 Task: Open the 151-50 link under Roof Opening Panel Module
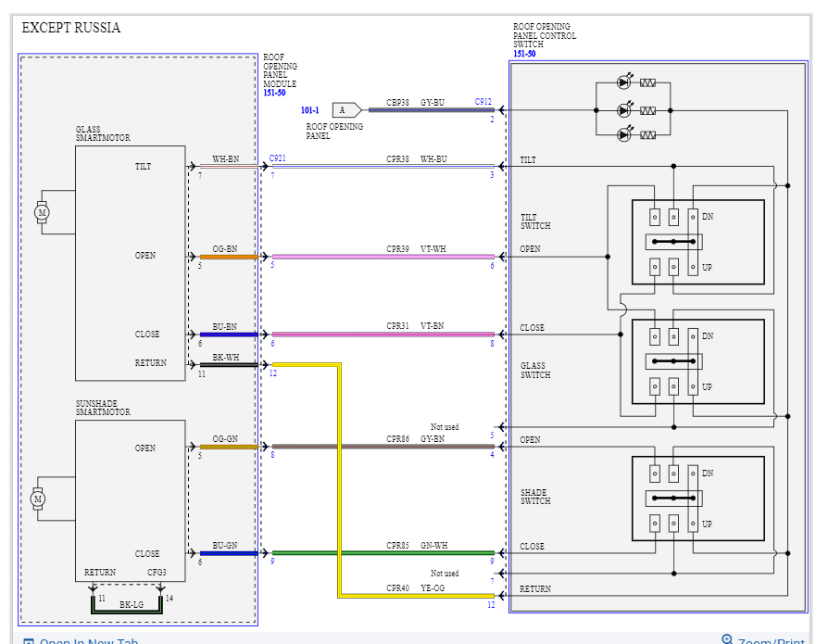[274, 93]
